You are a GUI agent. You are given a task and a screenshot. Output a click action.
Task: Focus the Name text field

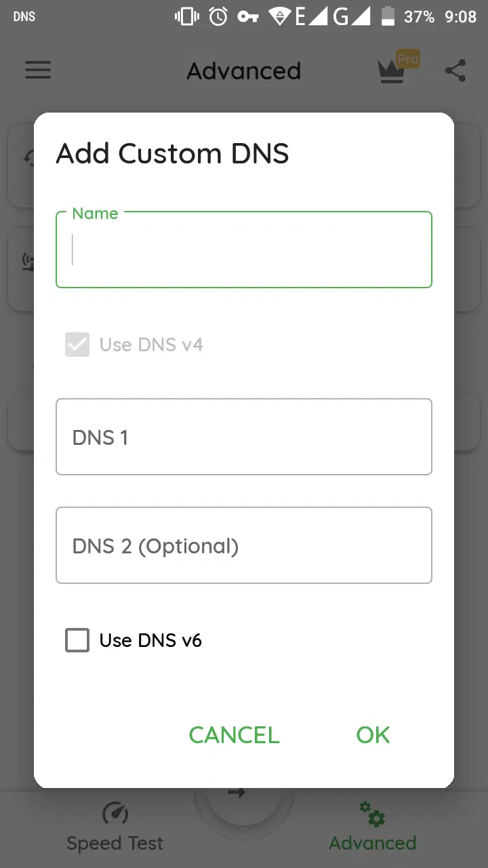click(x=244, y=250)
